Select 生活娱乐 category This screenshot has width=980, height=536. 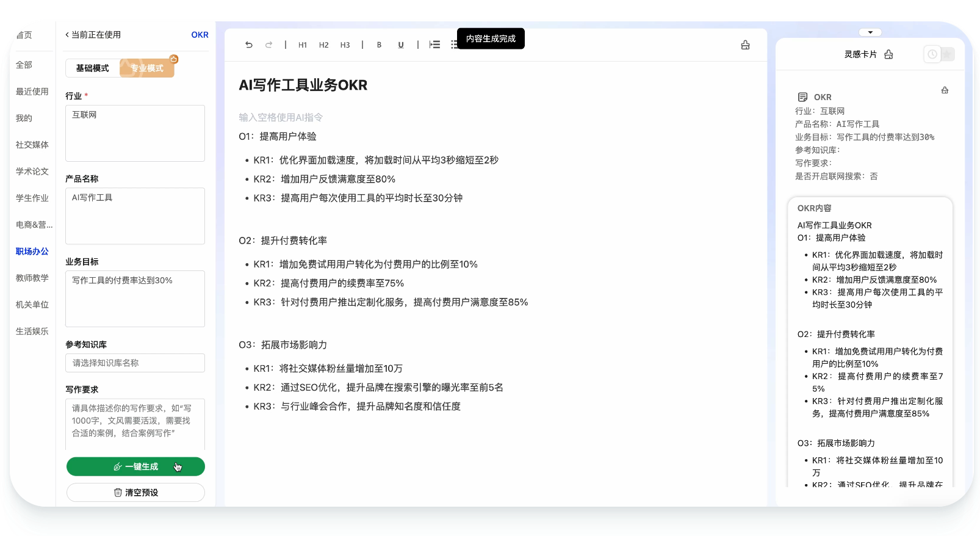32,331
